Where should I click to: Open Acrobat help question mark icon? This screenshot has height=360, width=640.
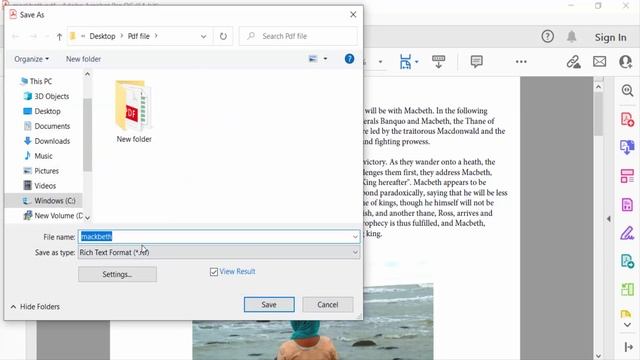[x=547, y=37]
